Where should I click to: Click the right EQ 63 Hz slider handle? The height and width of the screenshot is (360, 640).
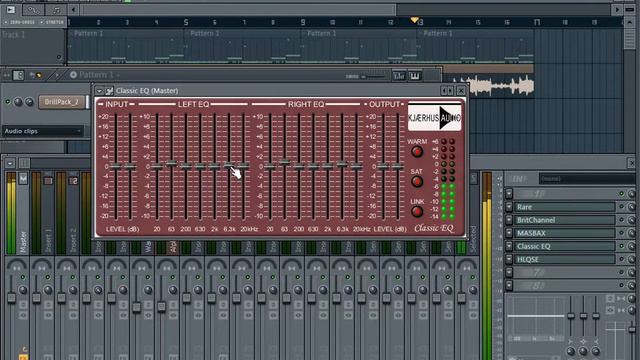point(284,162)
